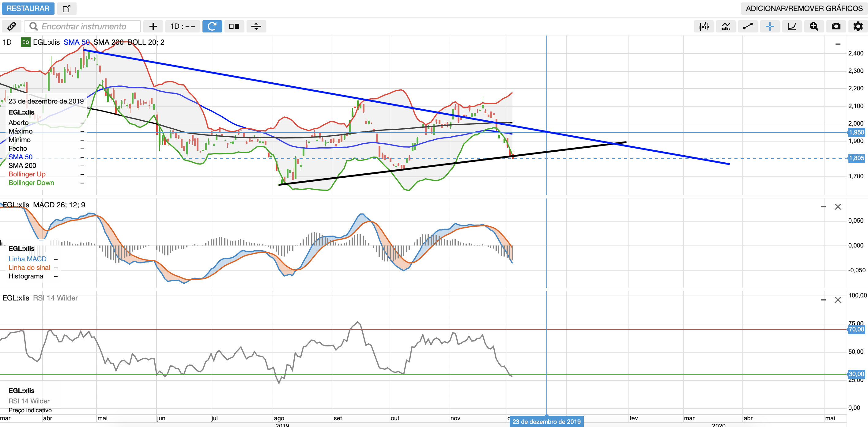Switch to logarithmic scale curve icon
Screen dimensions: 868x427
(x=792, y=26)
